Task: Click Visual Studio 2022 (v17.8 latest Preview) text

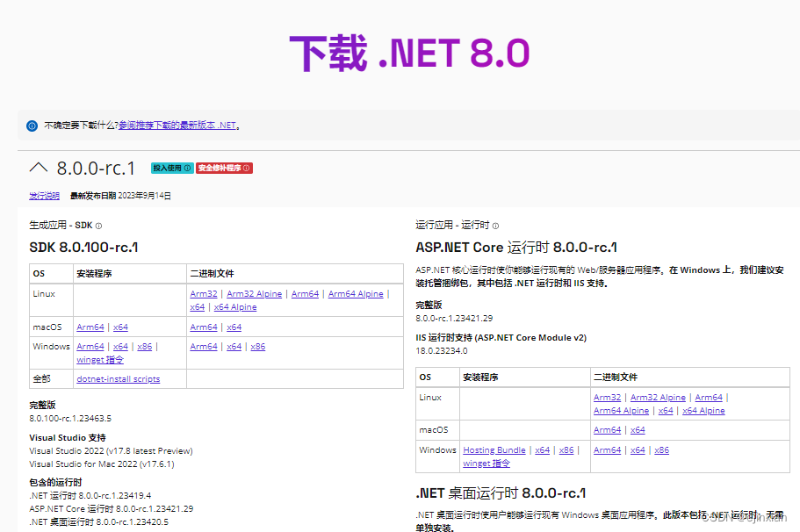Action: click(x=111, y=451)
